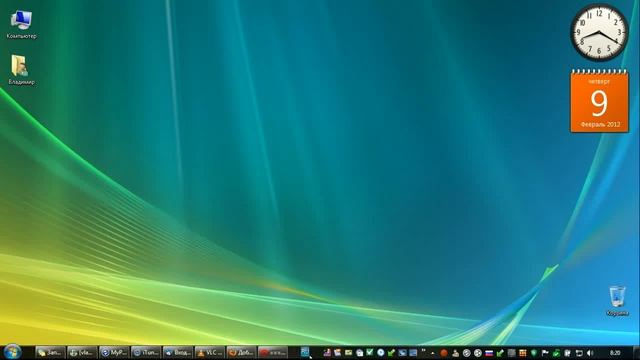The width and height of the screenshot is (640, 360).
Task: Click the envelope mail quick launch icon
Action: point(348,352)
